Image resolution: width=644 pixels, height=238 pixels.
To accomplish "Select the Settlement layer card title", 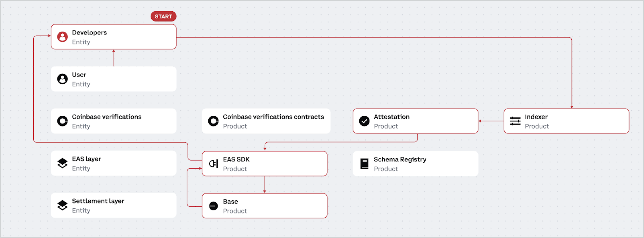I will point(98,201).
